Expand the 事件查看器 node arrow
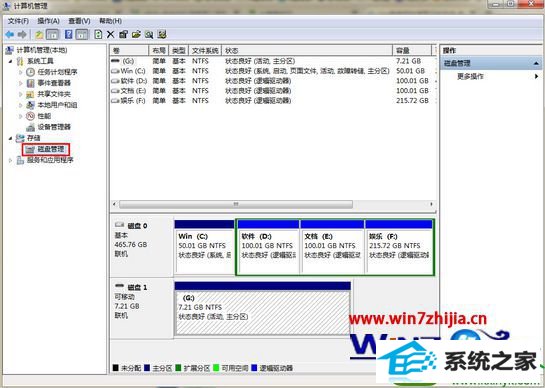The image size is (545, 388). click(20, 83)
